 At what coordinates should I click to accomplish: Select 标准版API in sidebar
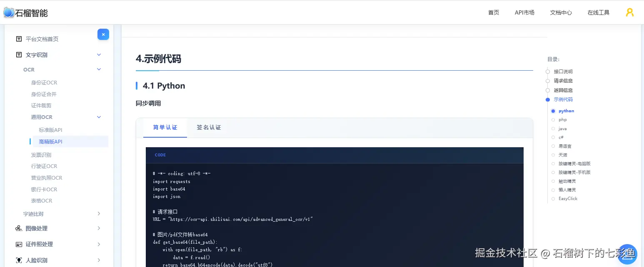click(50, 130)
